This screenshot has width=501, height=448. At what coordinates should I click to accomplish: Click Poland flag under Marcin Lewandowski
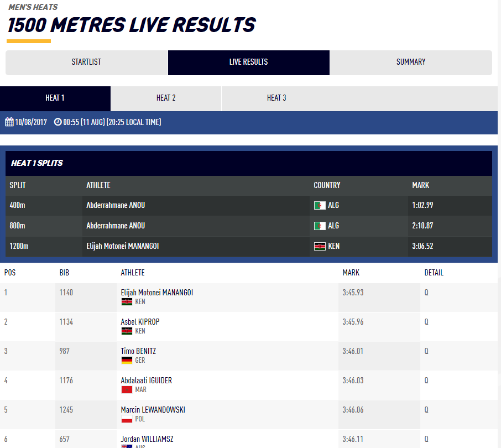(x=127, y=419)
